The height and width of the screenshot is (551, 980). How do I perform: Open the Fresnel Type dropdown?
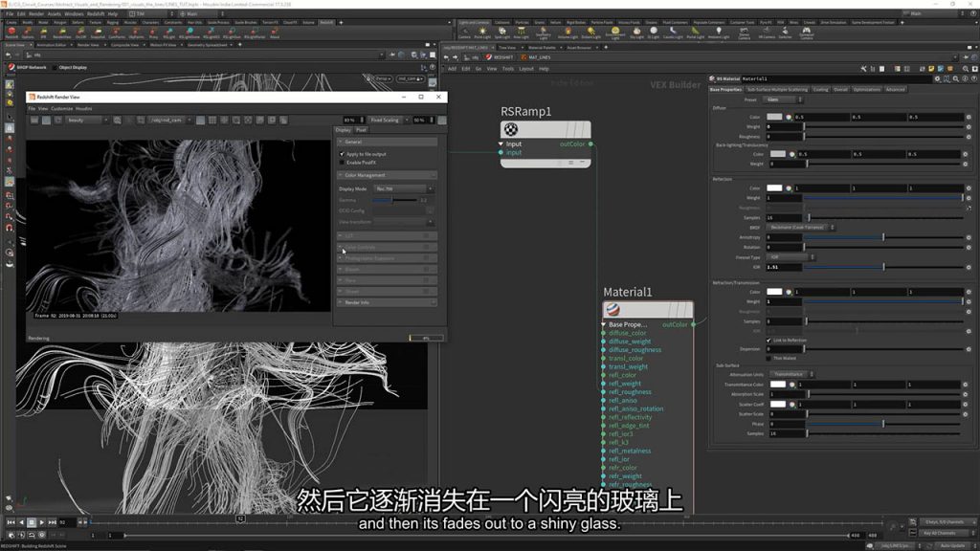(791, 257)
